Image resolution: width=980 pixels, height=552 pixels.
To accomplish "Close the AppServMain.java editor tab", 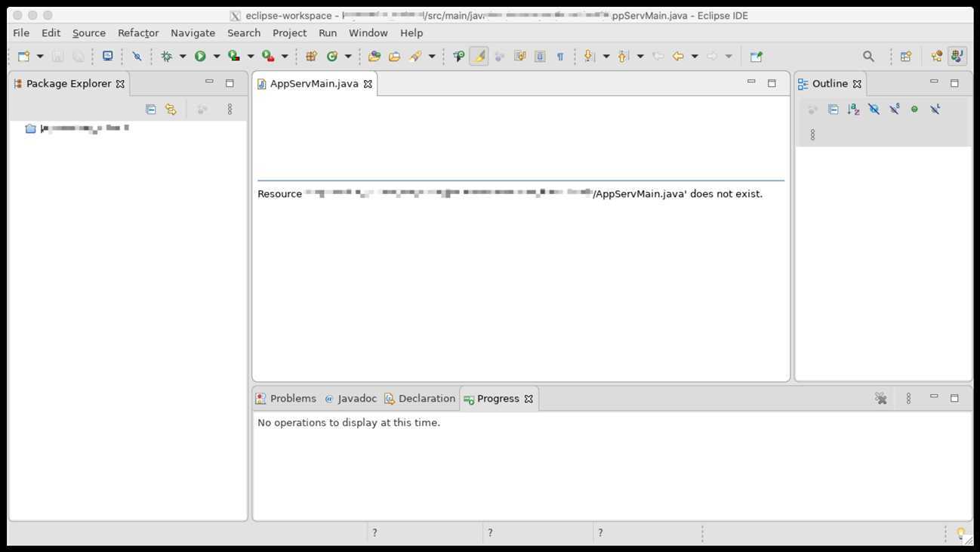I will [x=368, y=84].
